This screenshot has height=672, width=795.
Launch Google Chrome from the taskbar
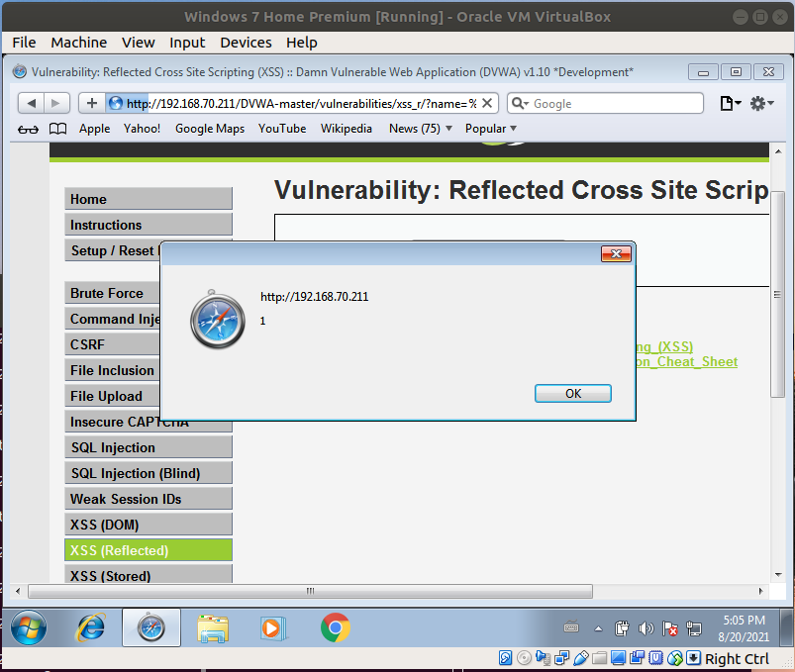pyautogui.click(x=336, y=627)
